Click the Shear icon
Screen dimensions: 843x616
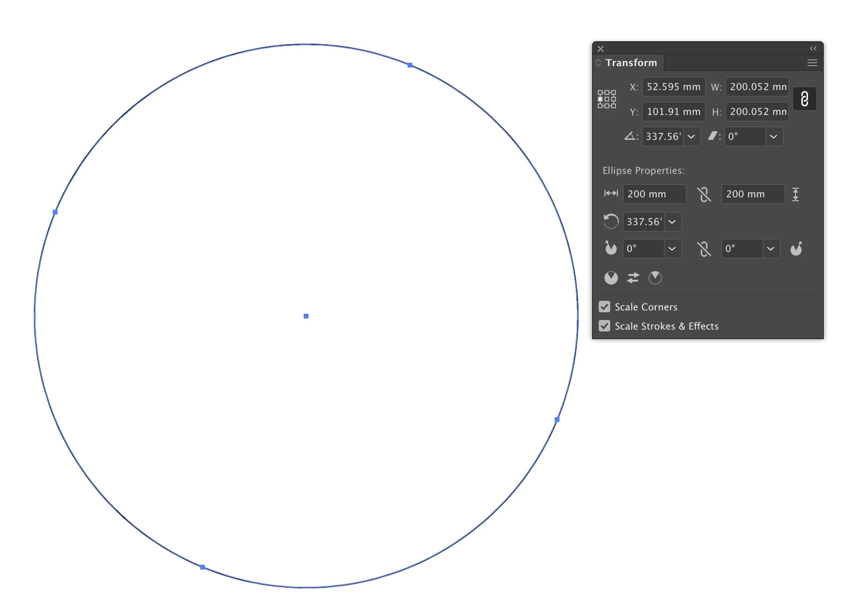[713, 136]
